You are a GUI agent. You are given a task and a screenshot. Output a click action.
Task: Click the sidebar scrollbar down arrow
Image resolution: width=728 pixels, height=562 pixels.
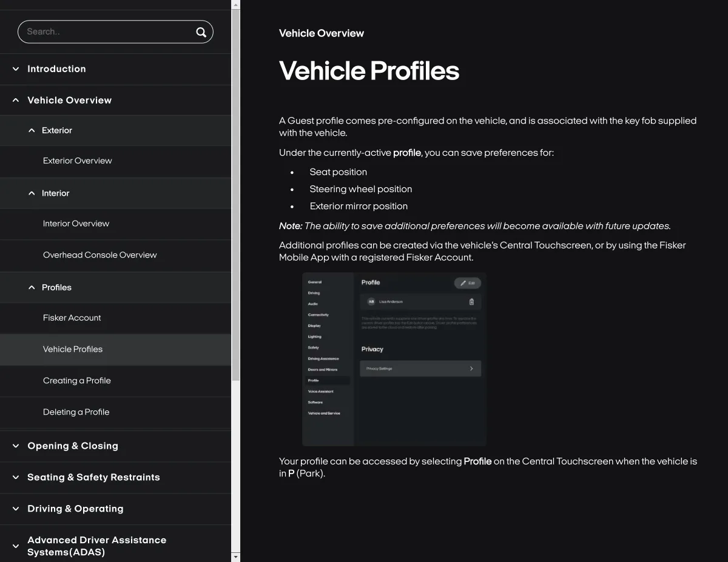(236, 557)
